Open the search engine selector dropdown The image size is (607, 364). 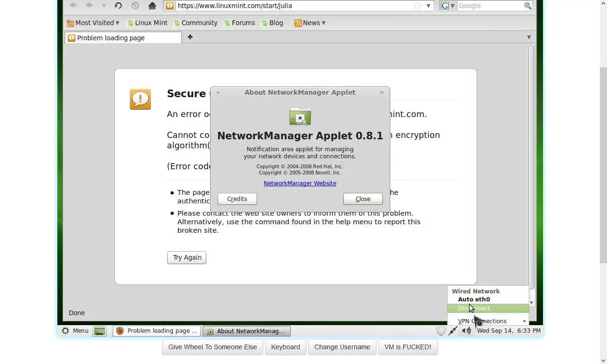[448, 6]
